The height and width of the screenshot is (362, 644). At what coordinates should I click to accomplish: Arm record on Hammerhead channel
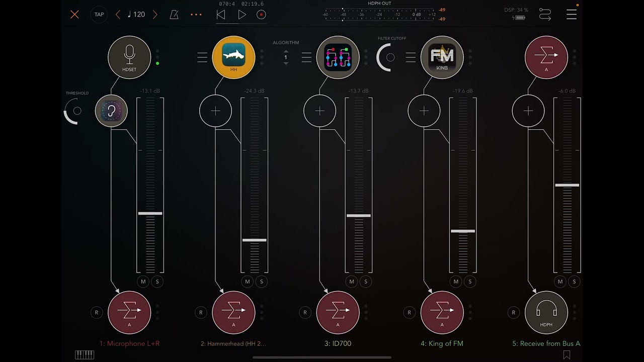(x=200, y=312)
